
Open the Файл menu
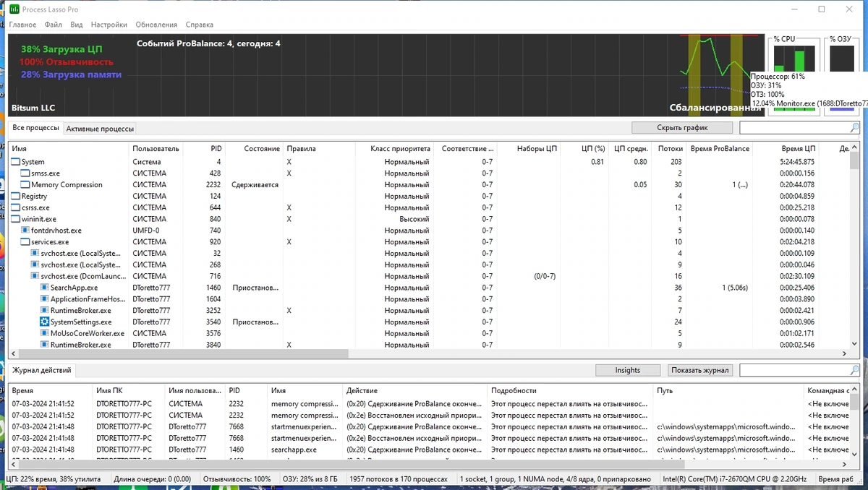pyautogui.click(x=54, y=25)
